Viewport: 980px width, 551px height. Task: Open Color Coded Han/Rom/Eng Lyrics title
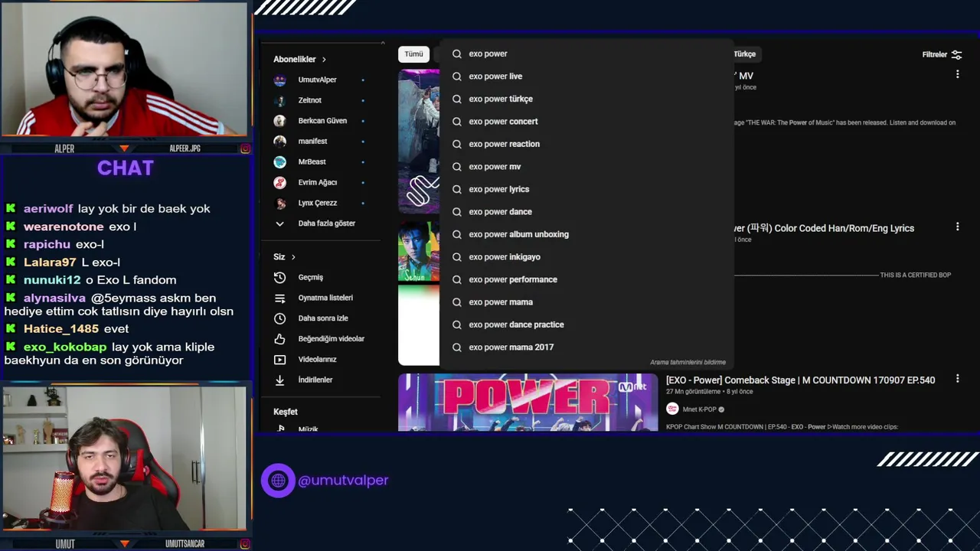point(824,228)
